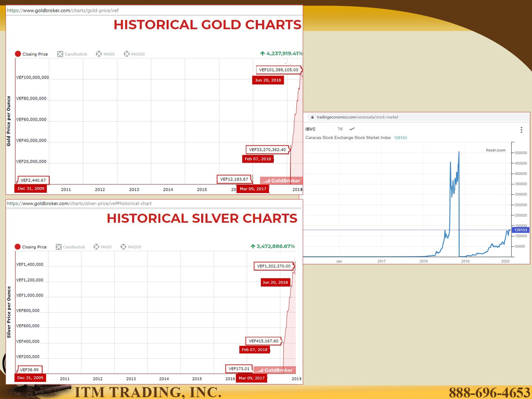This screenshot has width=532, height=399.
Task: Click Reset zoom on the IBVC chart
Action: [495, 150]
